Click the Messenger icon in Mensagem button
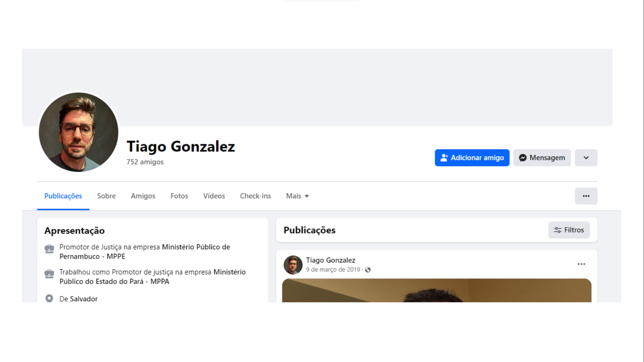This screenshot has height=362, width=644. click(x=523, y=158)
